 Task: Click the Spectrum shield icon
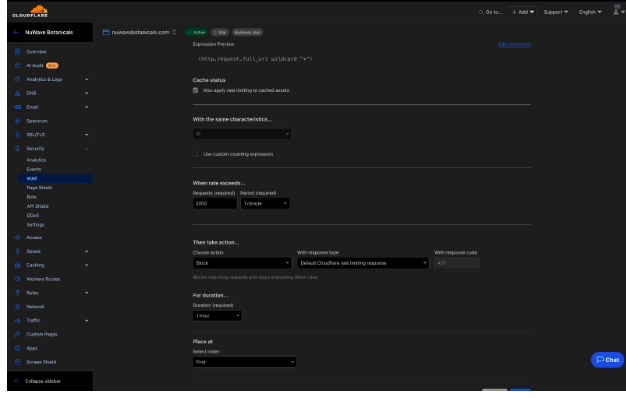coord(18,121)
